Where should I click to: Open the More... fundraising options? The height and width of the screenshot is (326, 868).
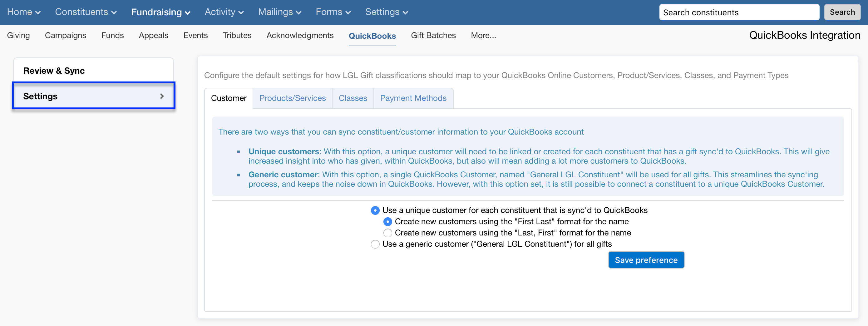pos(483,35)
